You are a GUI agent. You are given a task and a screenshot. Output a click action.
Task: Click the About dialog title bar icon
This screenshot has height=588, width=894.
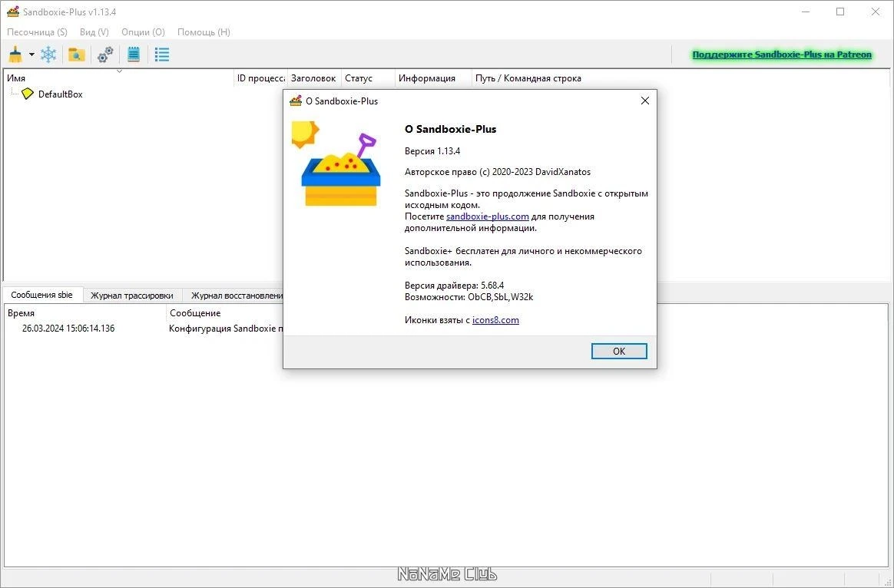[x=296, y=101]
